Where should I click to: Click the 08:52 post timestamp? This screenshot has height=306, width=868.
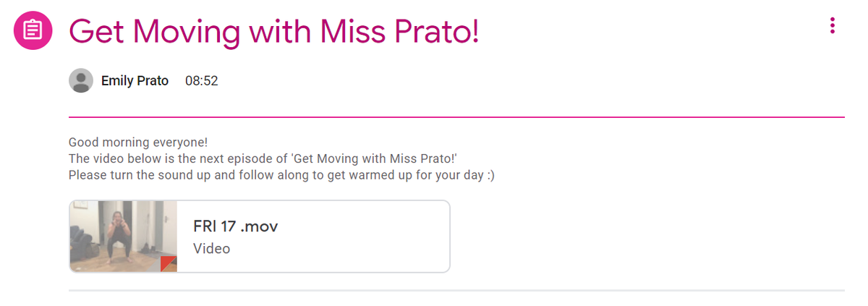(202, 81)
